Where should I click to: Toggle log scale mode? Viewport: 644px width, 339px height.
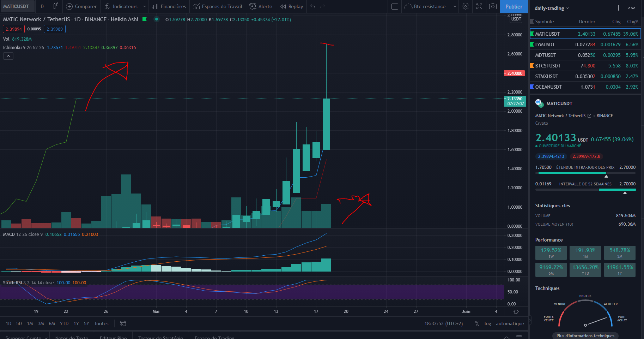click(488, 323)
